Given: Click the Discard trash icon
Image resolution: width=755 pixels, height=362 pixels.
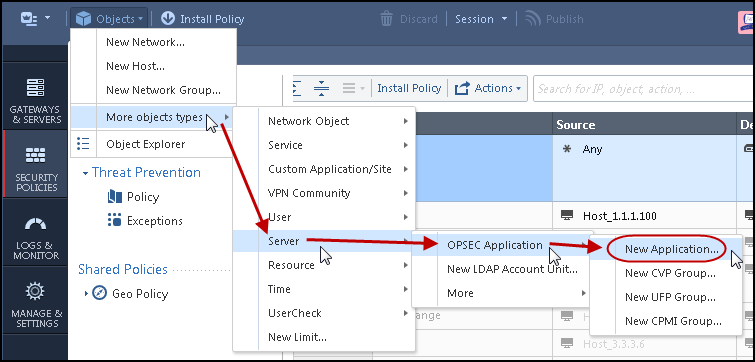Looking at the screenshot, I should tap(386, 19).
